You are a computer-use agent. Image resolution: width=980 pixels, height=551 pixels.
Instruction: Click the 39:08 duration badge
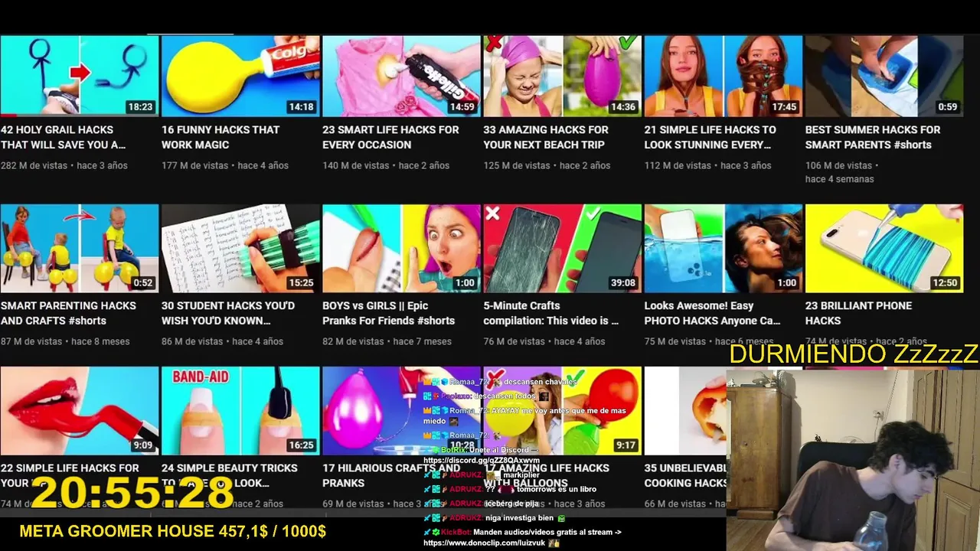(x=622, y=283)
